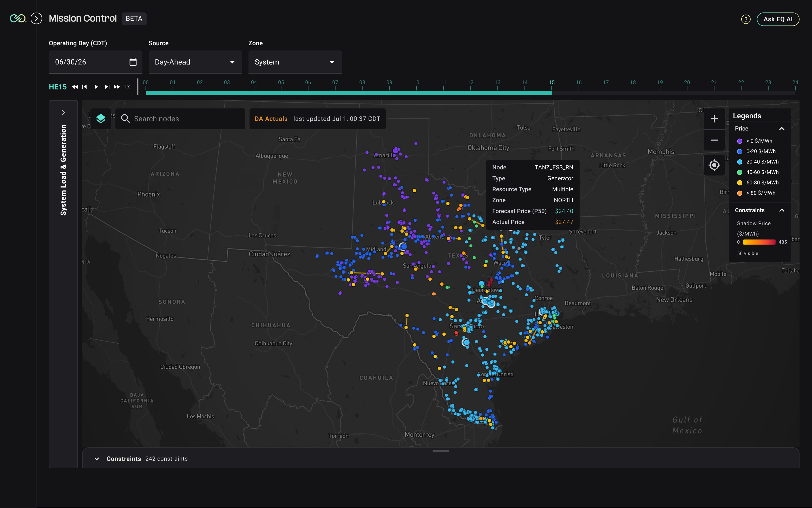Open the Zone System dropdown

pos(295,62)
